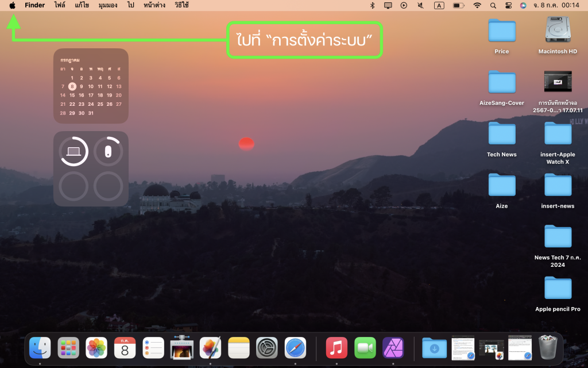The height and width of the screenshot is (368, 588).
Task: Expand the battery status menu
Action: coord(458,5)
